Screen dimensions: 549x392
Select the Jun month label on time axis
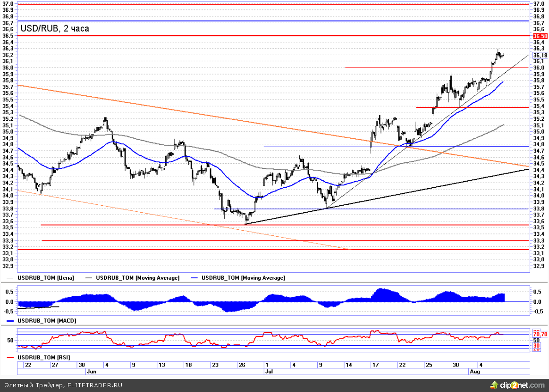91,371
